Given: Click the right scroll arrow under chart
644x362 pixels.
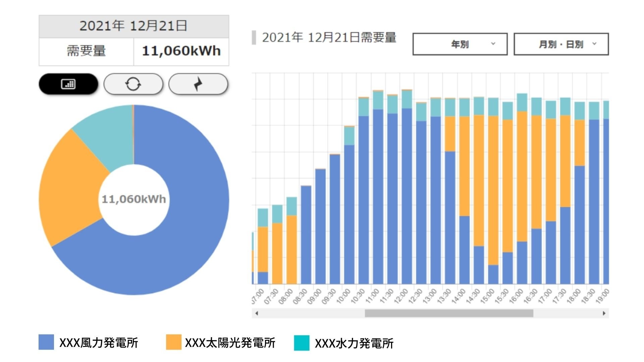Looking at the screenshot, I should point(604,313).
